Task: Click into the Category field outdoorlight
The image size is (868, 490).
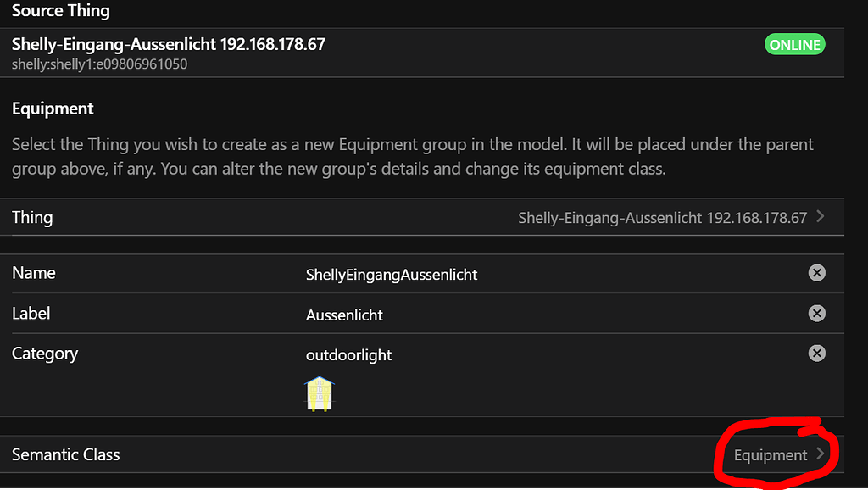Action: click(348, 355)
